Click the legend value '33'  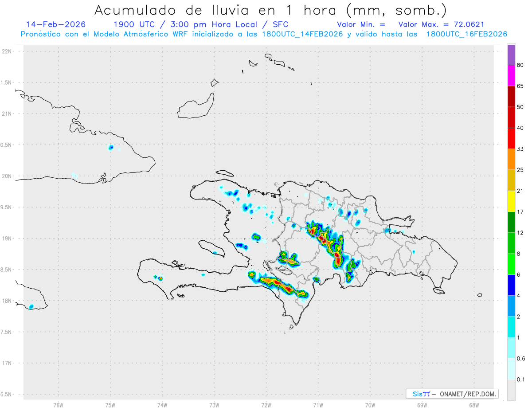pyautogui.click(x=520, y=149)
